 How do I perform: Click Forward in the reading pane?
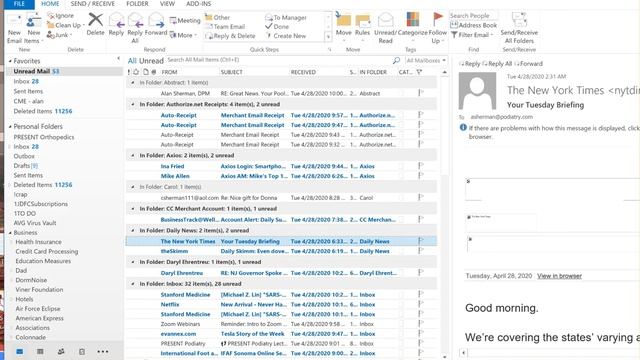click(x=529, y=64)
